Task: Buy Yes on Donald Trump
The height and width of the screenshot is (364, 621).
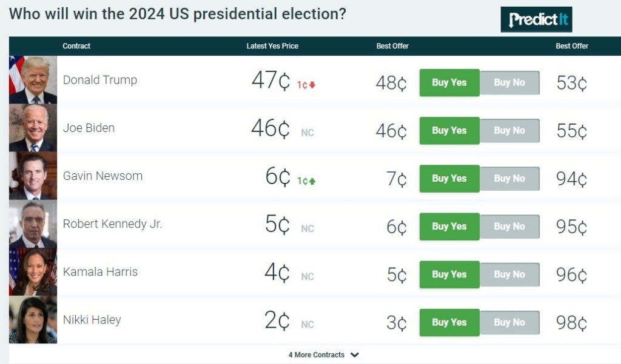Action: point(449,82)
